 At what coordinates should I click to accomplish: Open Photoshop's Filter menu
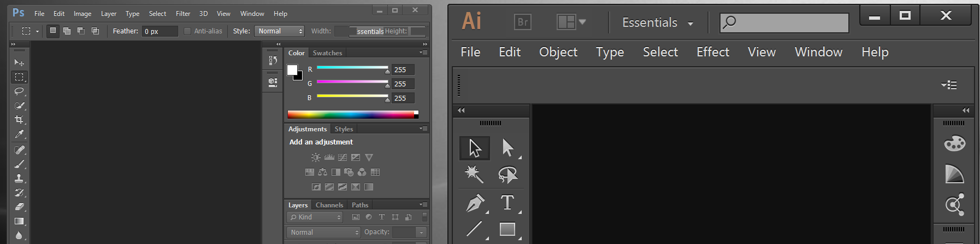tap(183, 14)
